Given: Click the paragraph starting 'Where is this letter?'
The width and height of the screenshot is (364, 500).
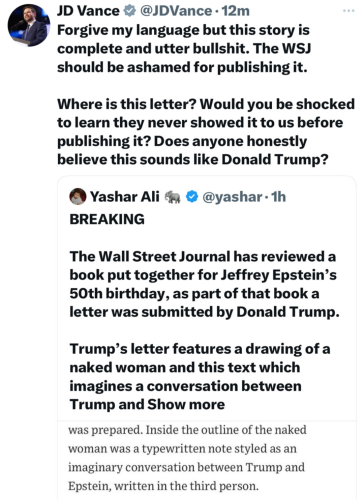Looking at the screenshot, I should [x=206, y=132].
